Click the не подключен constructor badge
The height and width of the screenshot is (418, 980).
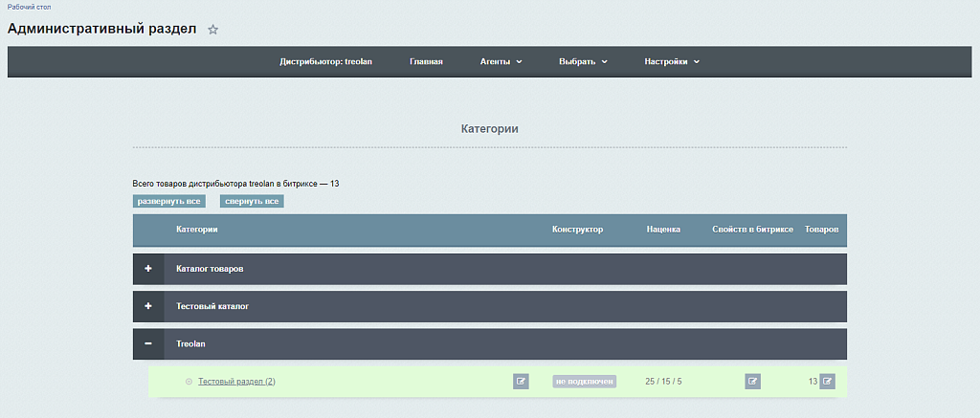point(584,382)
